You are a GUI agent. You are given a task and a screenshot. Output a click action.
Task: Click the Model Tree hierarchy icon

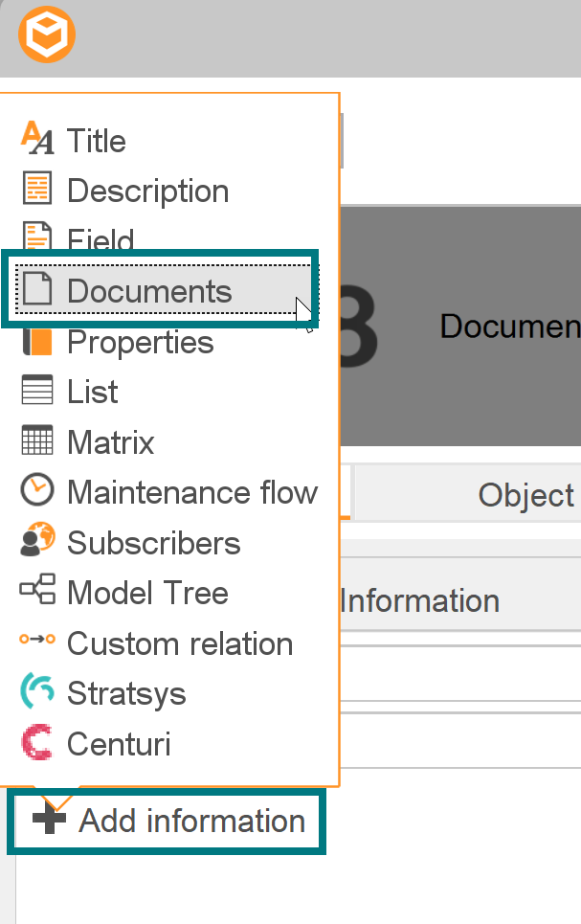[37, 592]
